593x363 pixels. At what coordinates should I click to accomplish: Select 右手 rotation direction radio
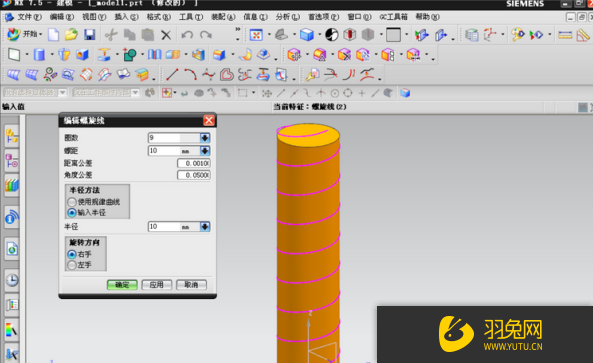(x=71, y=254)
